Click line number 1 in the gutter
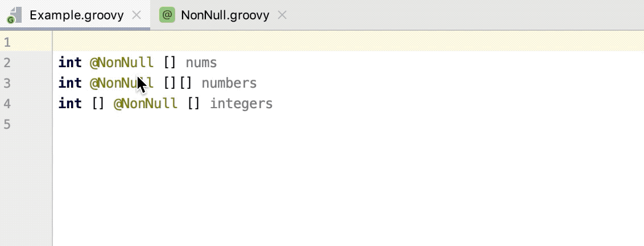Viewport: 644px width, 246px height. [7, 43]
